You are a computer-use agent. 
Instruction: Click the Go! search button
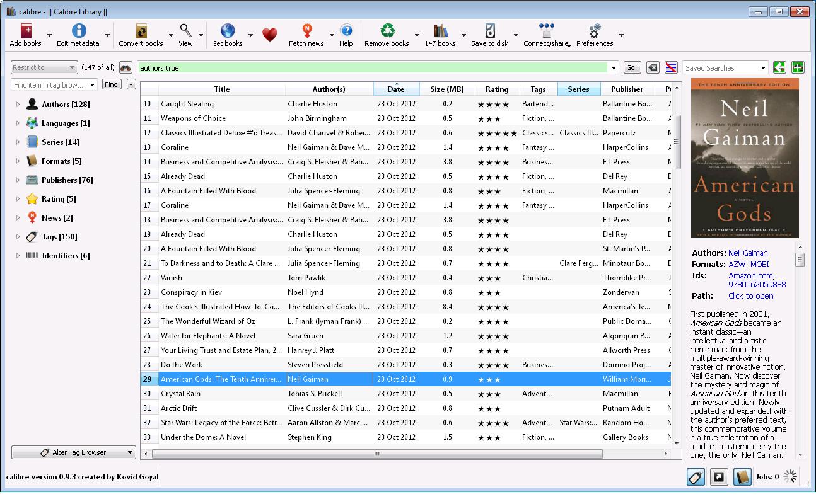pos(632,67)
